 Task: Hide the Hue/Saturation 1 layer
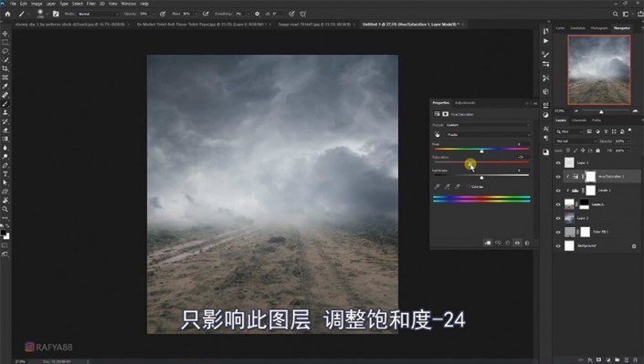558,177
